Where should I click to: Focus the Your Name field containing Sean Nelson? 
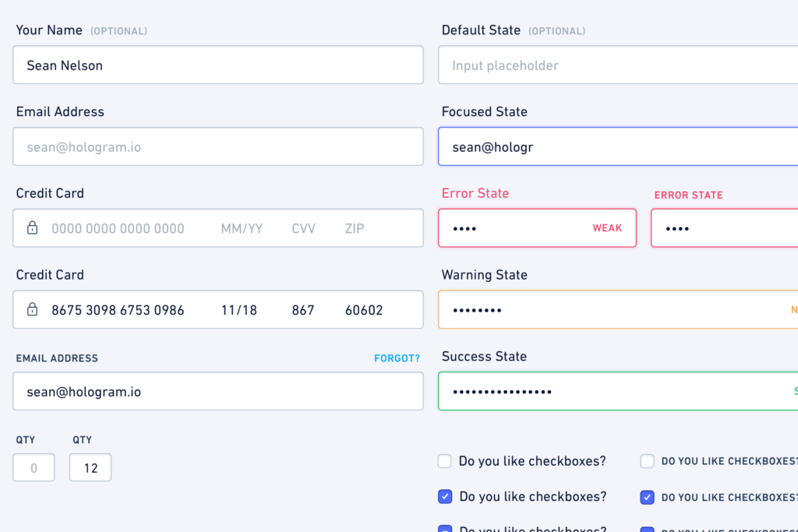218,65
